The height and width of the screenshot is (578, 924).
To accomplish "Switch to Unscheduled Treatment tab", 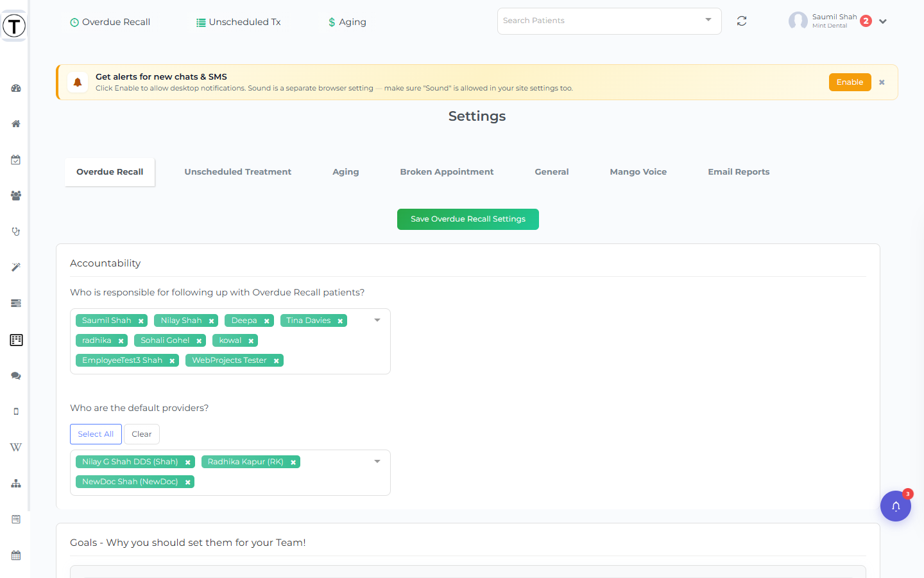I will click(237, 172).
